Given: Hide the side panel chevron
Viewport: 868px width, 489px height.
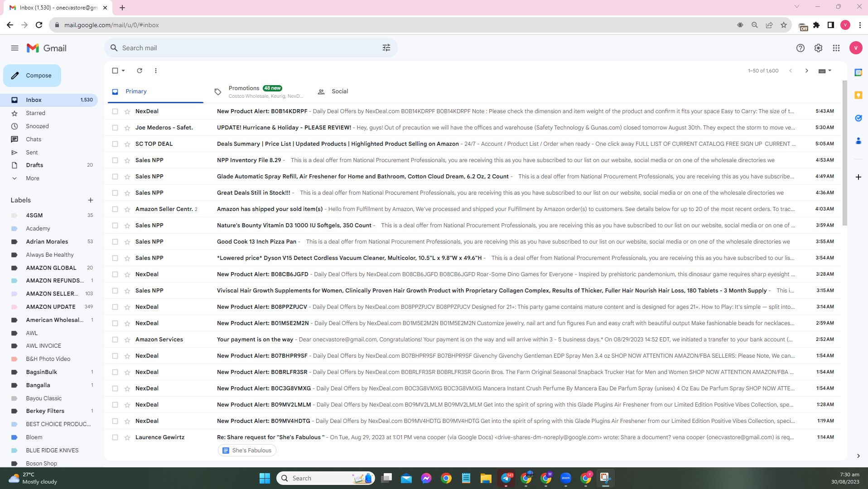Looking at the screenshot, I should pyautogui.click(x=858, y=456).
